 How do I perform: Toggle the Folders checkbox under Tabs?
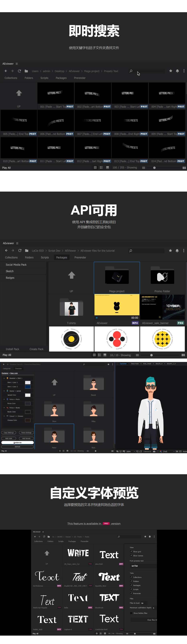click(131, 581)
